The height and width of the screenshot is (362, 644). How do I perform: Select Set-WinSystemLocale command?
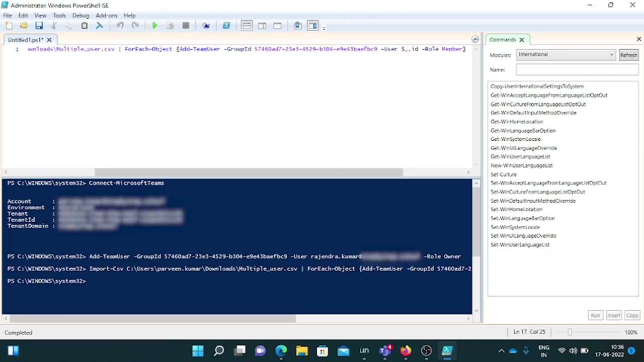(515, 227)
